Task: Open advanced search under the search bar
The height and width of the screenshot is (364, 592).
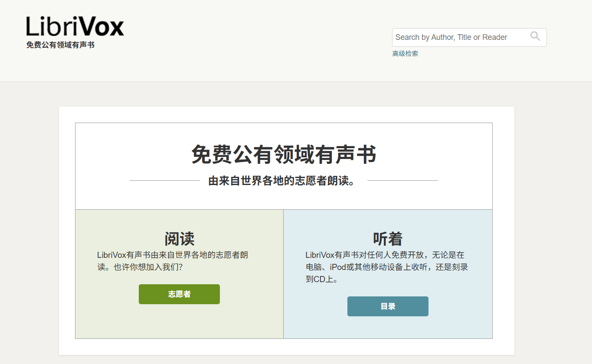Action: pyautogui.click(x=405, y=53)
